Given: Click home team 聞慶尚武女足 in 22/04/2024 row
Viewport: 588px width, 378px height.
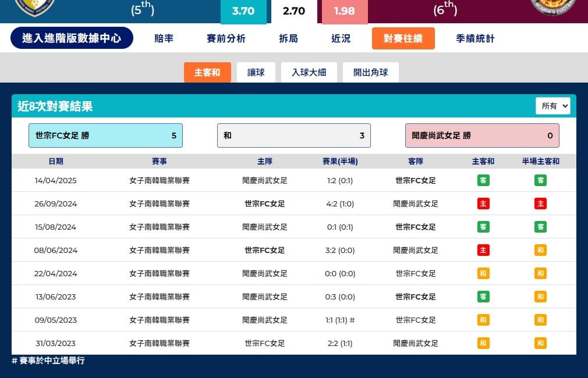Looking at the screenshot, I should 265,273.
